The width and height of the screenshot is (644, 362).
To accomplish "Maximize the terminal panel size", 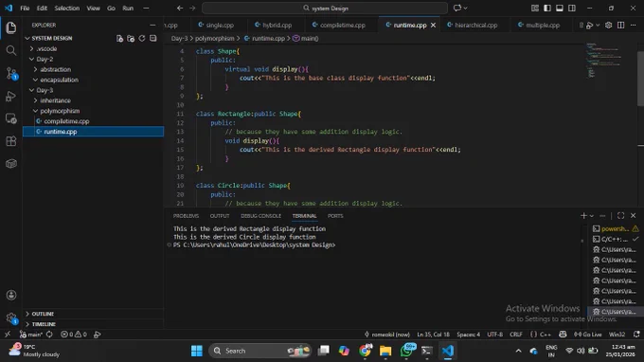I will click(x=620, y=216).
